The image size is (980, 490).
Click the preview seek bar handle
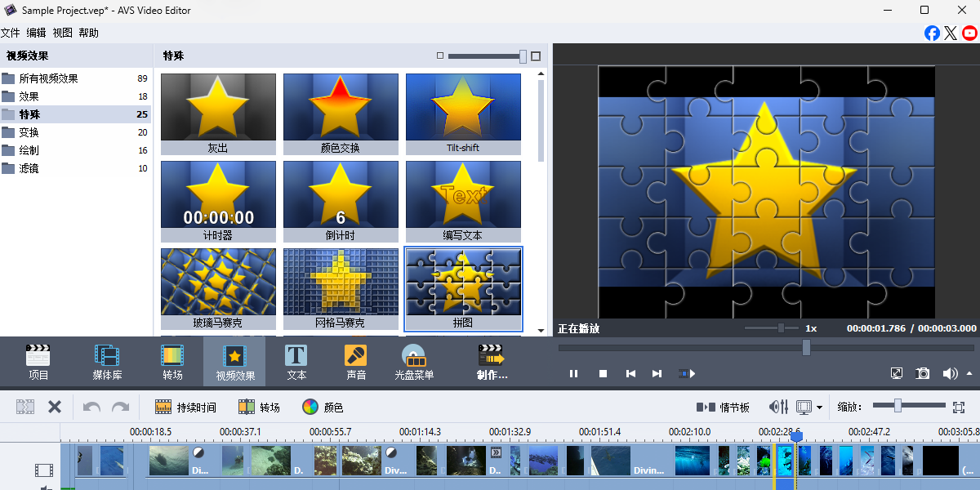806,347
